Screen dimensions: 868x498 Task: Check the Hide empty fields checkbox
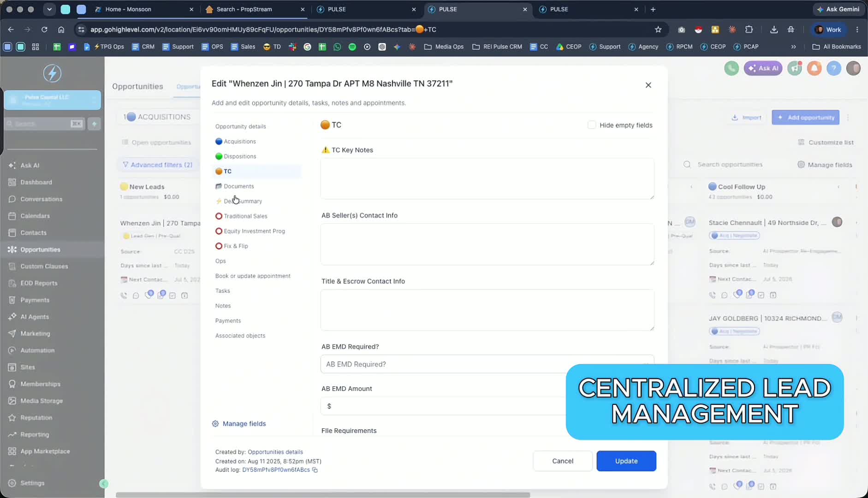click(x=592, y=125)
